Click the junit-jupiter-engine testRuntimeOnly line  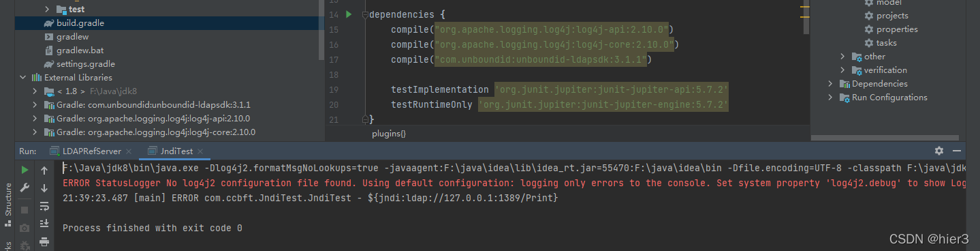(560, 105)
